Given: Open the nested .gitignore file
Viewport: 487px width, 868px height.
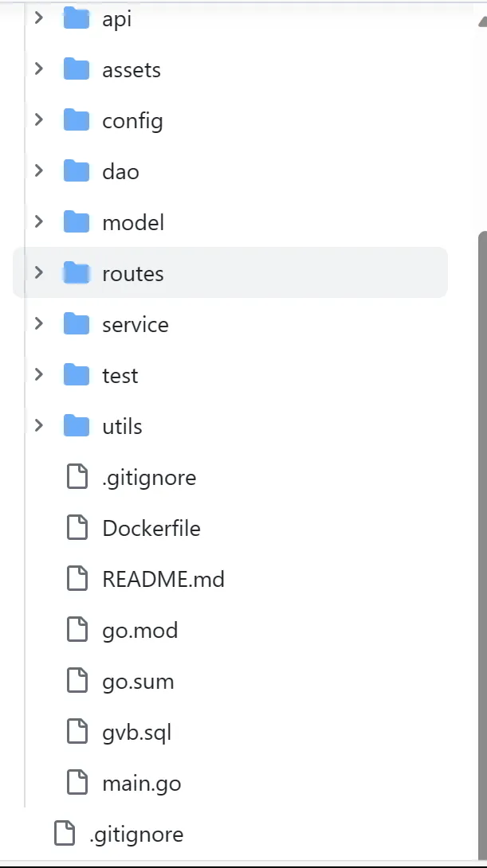Looking at the screenshot, I should pyautogui.click(x=149, y=478).
